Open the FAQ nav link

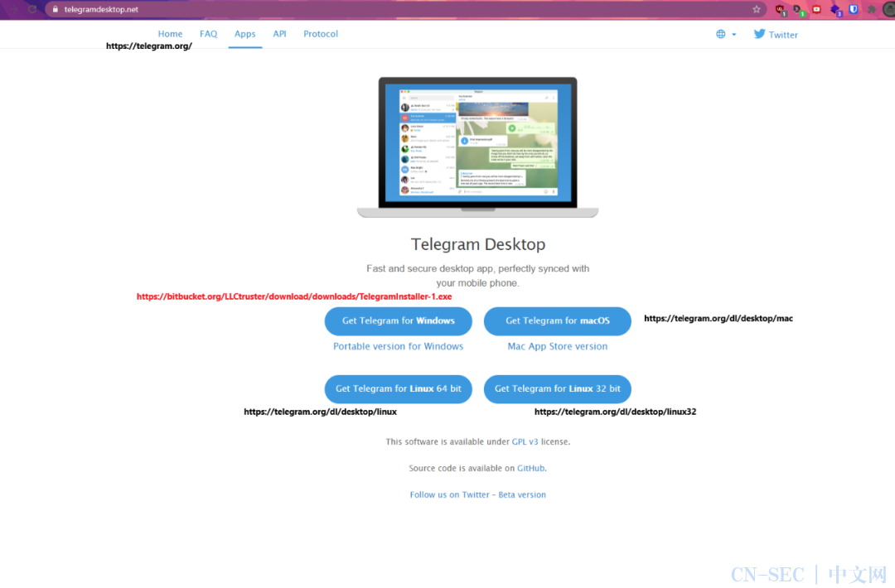coord(208,34)
